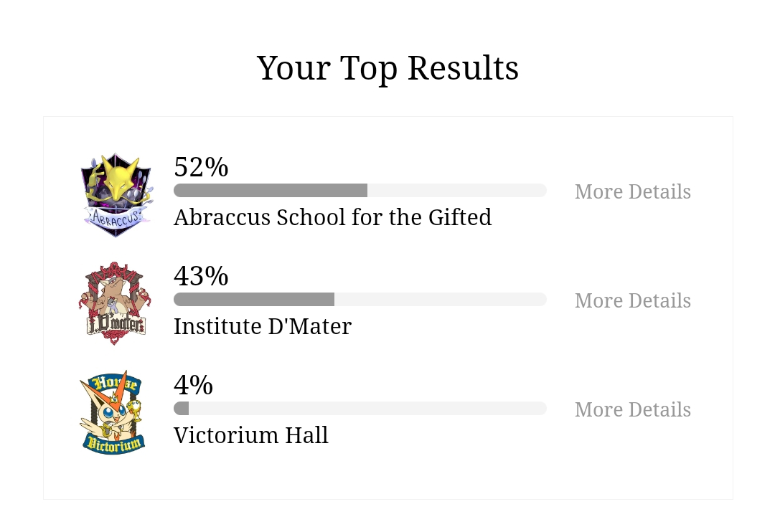Open More Details for Abraccus School
Viewport: 775px width, 532px height.
click(633, 191)
